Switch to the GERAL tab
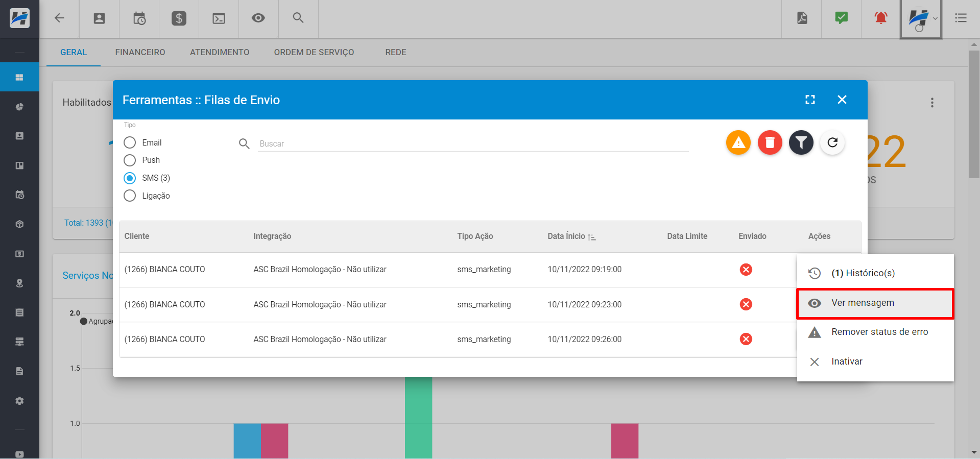The image size is (980, 459). pyautogui.click(x=74, y=52)
